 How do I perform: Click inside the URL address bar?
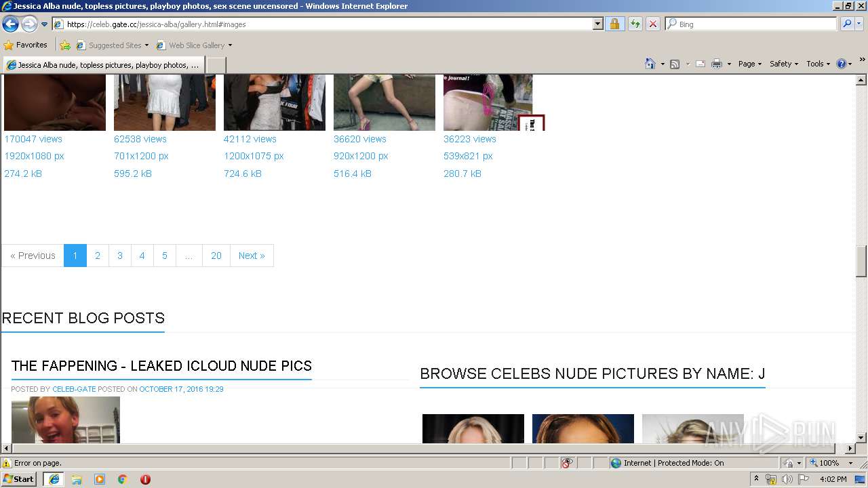click(323, 24)
